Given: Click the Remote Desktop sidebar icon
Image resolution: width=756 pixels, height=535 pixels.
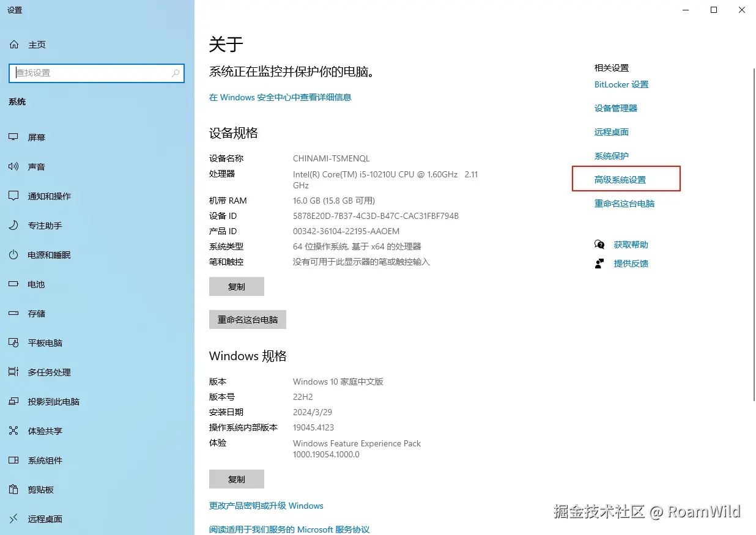Looking at the screenshot, I should (x=13, y=519).
